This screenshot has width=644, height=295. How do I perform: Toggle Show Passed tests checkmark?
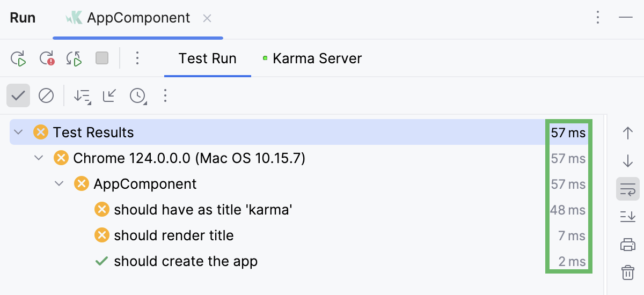tap(18, 96)
